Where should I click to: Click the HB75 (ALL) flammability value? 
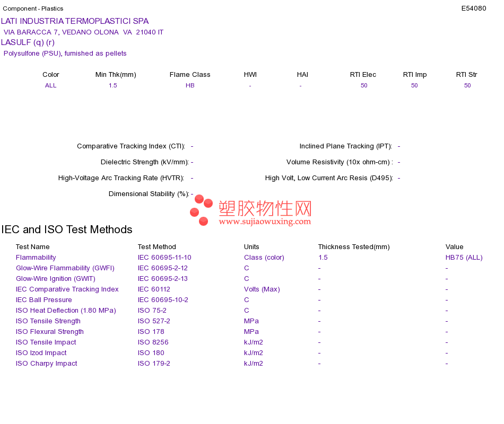point(464,258)
